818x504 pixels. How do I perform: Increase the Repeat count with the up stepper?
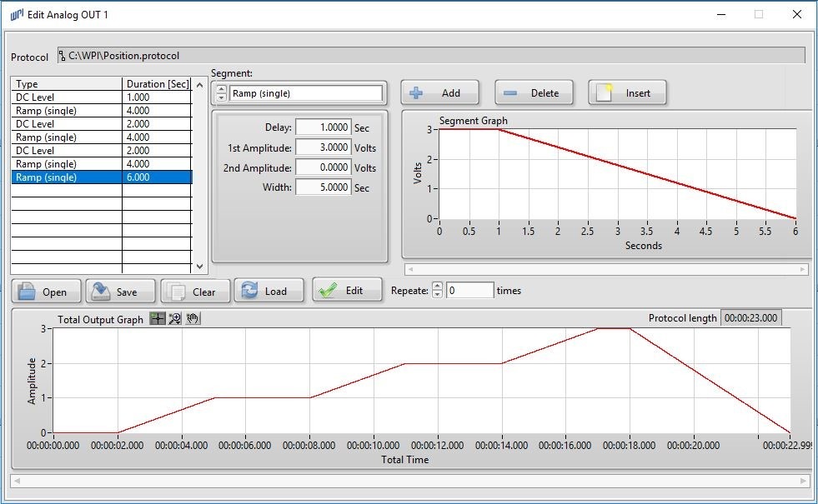pyautogui.click(x=437, y=287)
